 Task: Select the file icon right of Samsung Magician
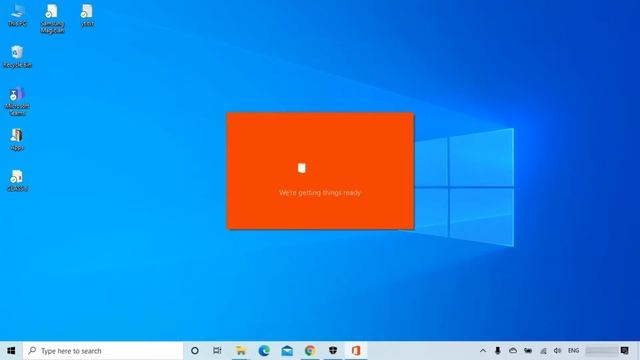tap(87, 16)
